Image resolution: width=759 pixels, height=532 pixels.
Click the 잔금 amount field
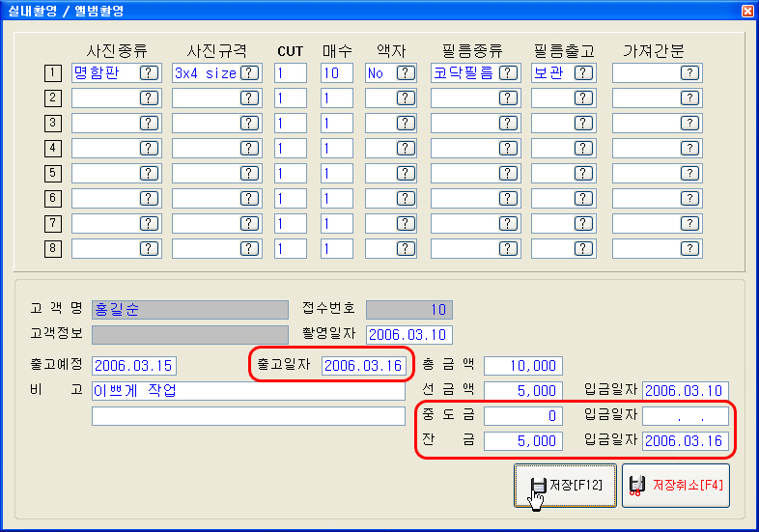tap(523, 441)
